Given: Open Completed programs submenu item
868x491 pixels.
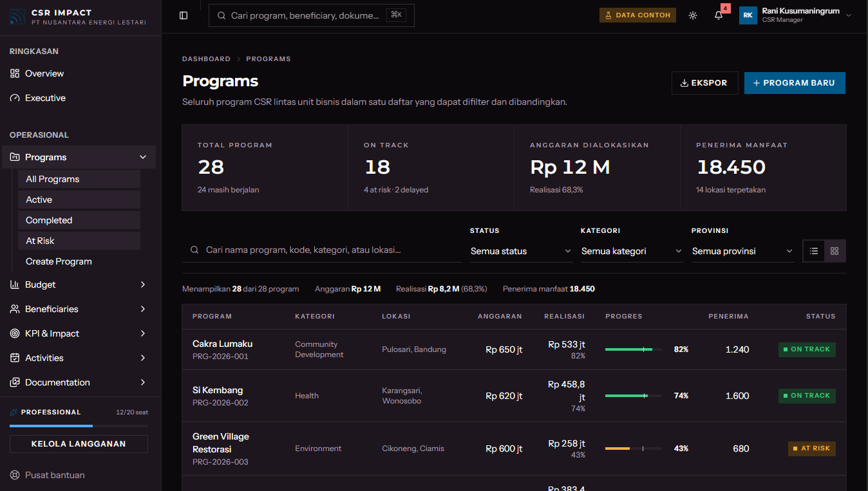Looking at the screenshot, I should [x=79, y=220].
